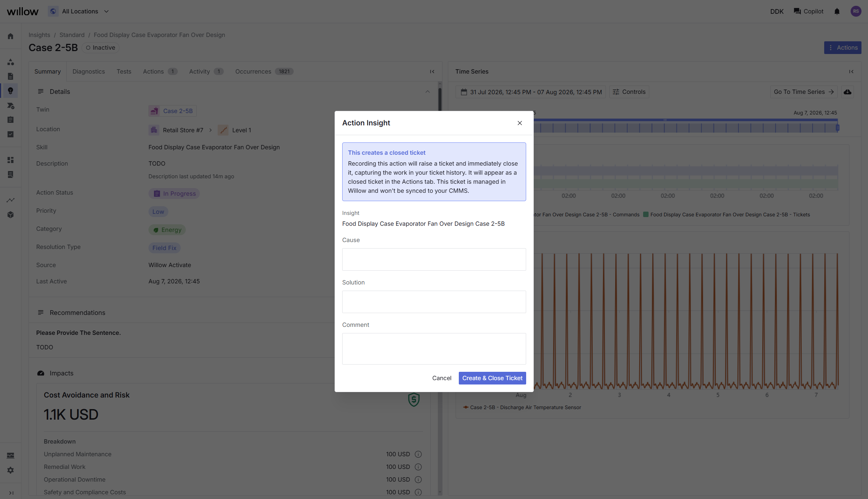The width and height of the screenshot is (868, 499).
Task: Collapse the summary panel arrow
Action: [432, 71]
